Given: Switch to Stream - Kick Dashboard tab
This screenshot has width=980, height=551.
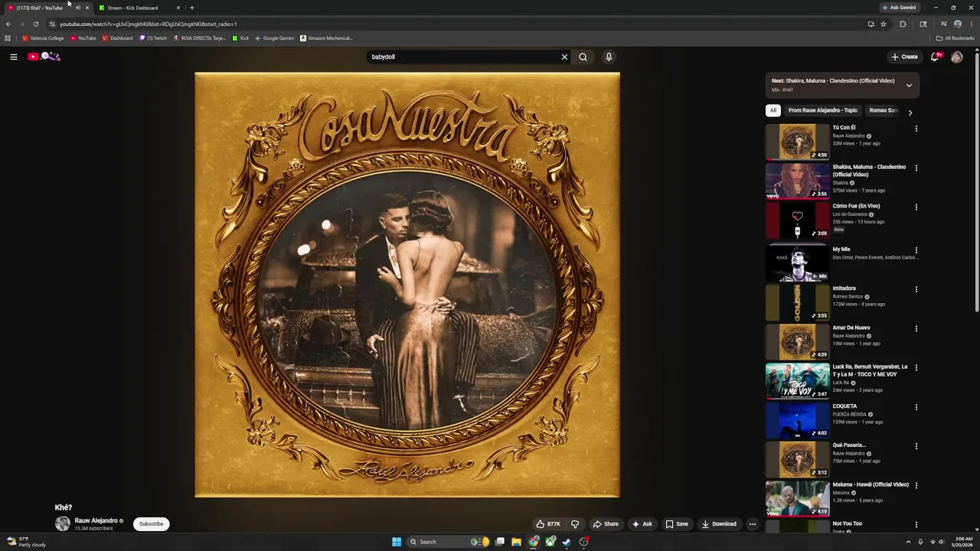Looking at the screenshot, I should click(140, 8).
